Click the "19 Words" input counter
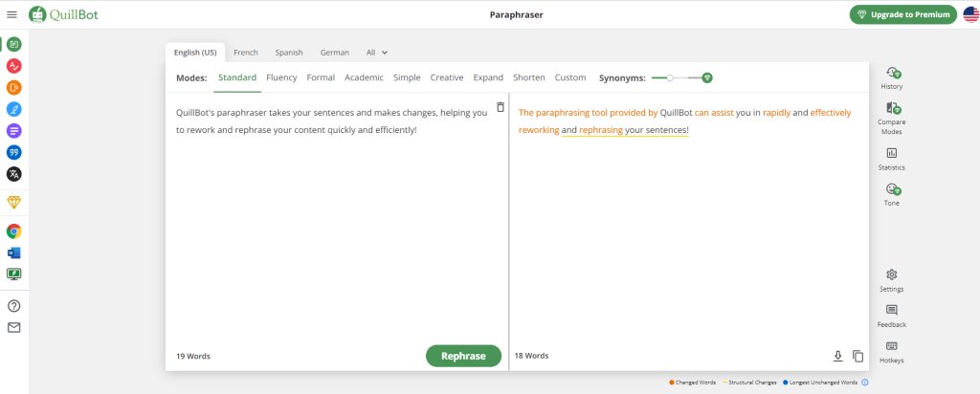The height and width of the screenshot is (394, 980). [193, 356]
